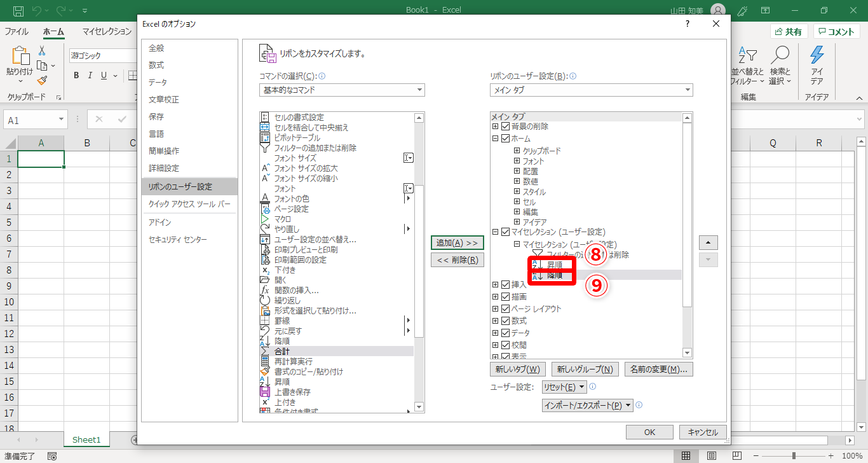Click the copy icon in the clipboard group
The height and width of the screenshot is (463, 868).
coord(42,66)
